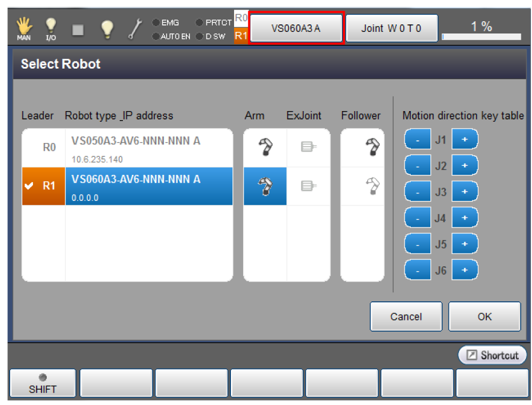Open the Shortcut menu
This screenshot has width=532, height=405.
point(493,355)
